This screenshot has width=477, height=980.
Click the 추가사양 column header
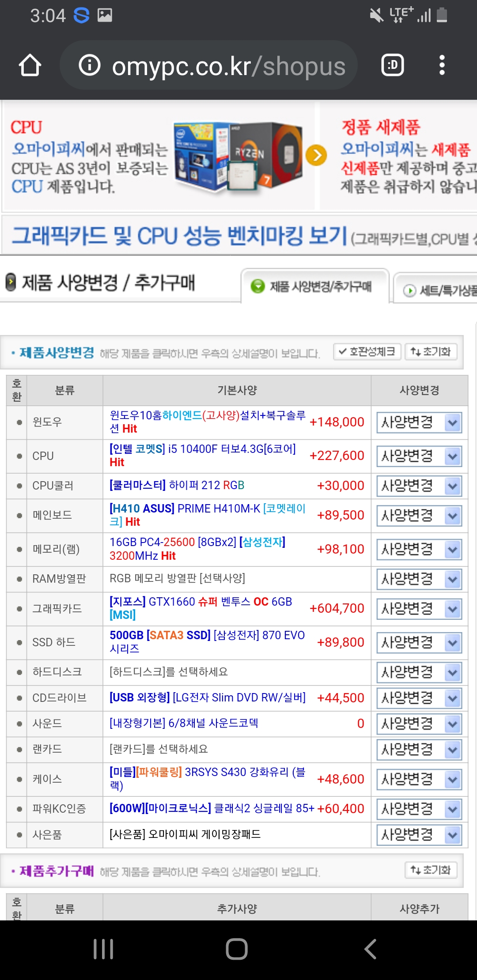click(x=237, y=908)
